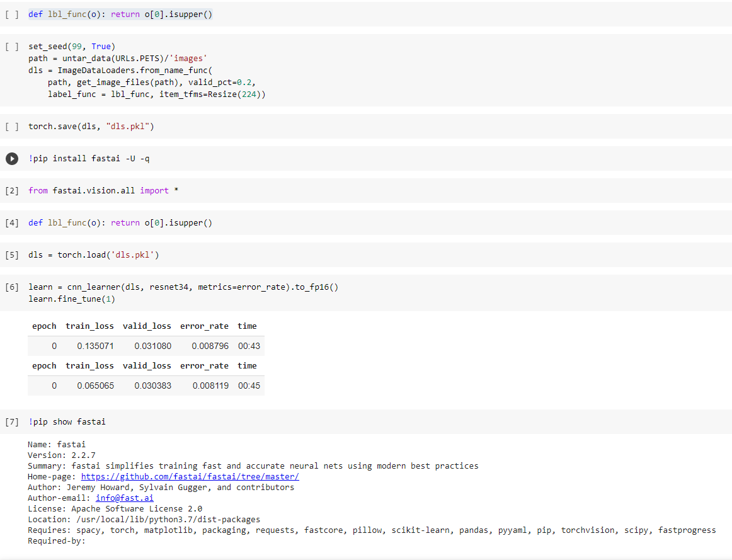Click execution count [4] beside lbl_func definition
Screen dimensions: 732x560
11,223
